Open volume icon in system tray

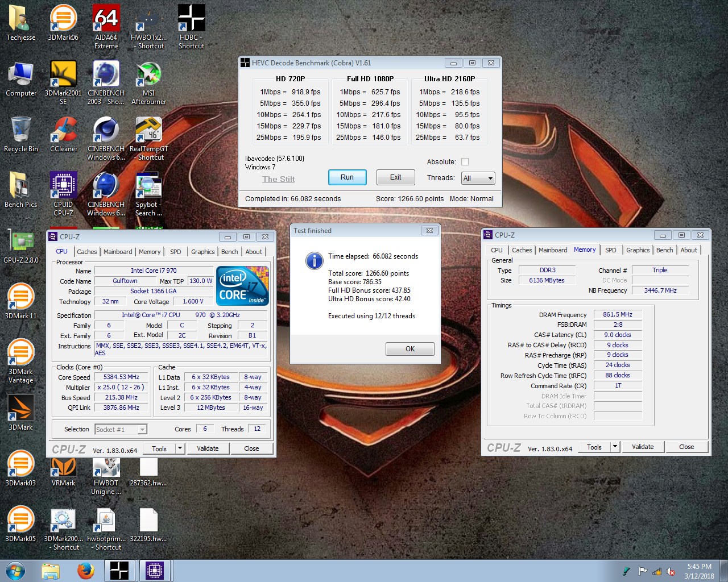pyautogui.click(x=671, y=572)
